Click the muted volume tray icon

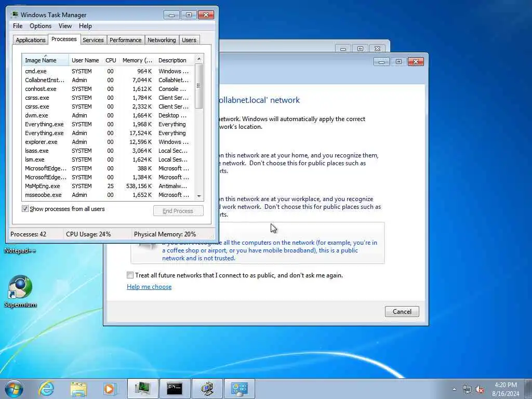tap(480, 390)
